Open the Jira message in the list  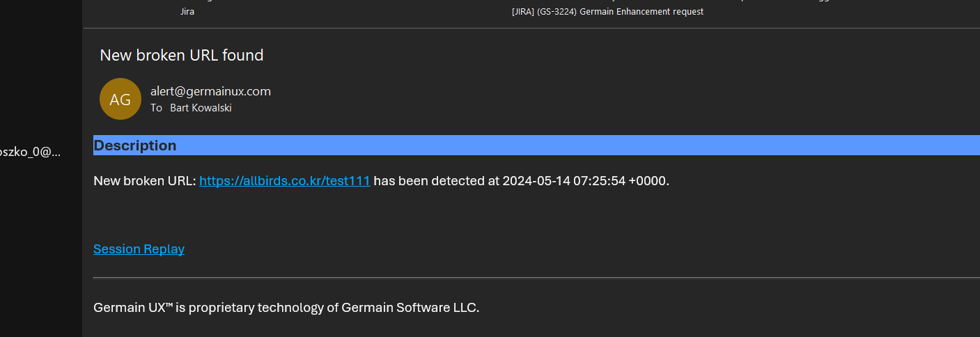click(x=187, y=12)
